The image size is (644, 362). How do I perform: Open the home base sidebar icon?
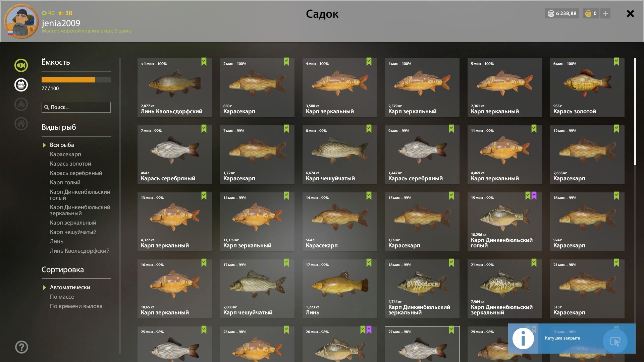click(21, 124)
